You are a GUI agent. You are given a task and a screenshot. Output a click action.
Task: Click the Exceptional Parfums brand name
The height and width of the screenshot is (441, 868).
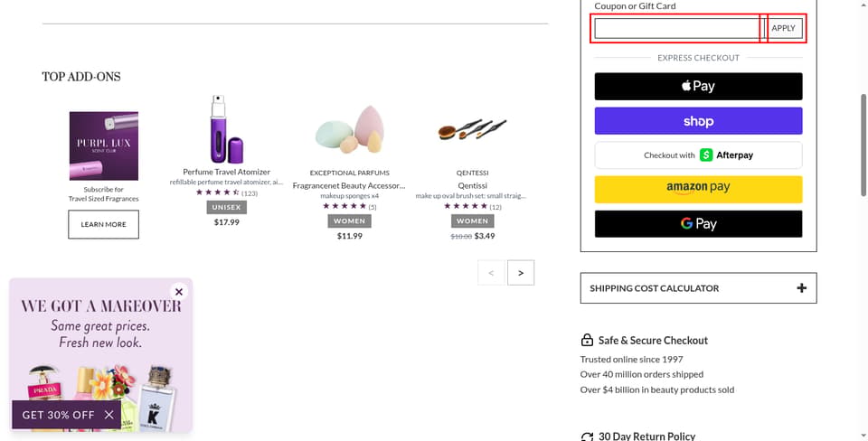tap(349, 173)
